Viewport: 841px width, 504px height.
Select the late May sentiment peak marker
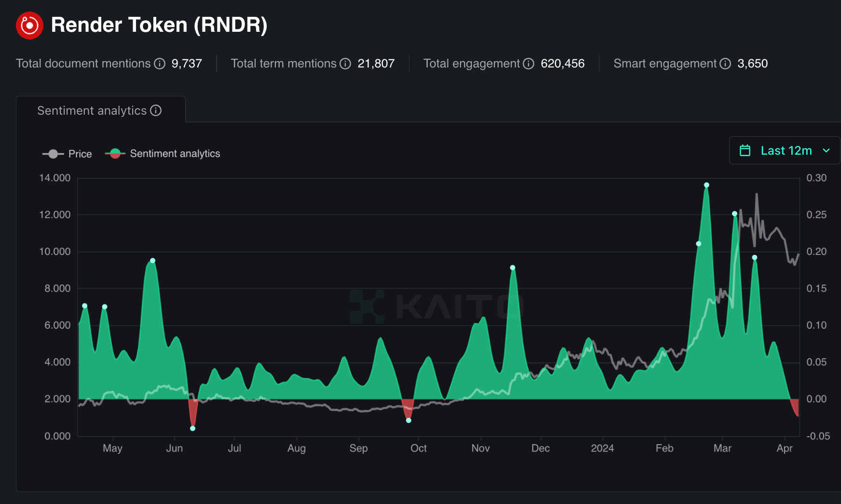(153, 261)
